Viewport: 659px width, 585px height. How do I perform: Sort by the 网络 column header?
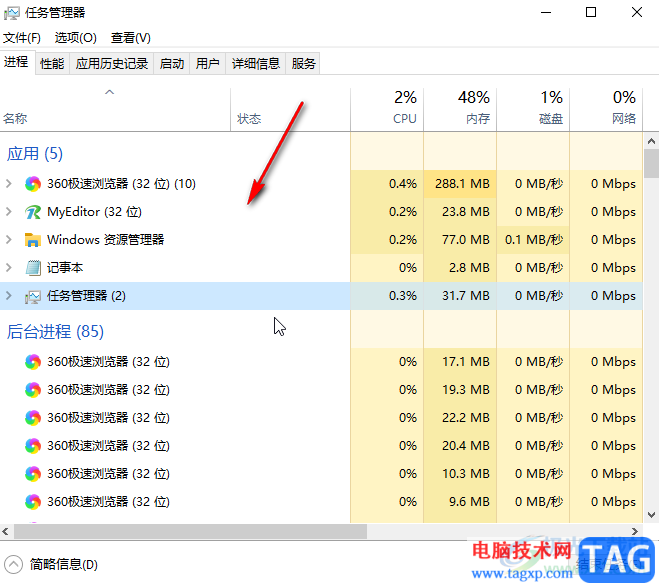606,109
